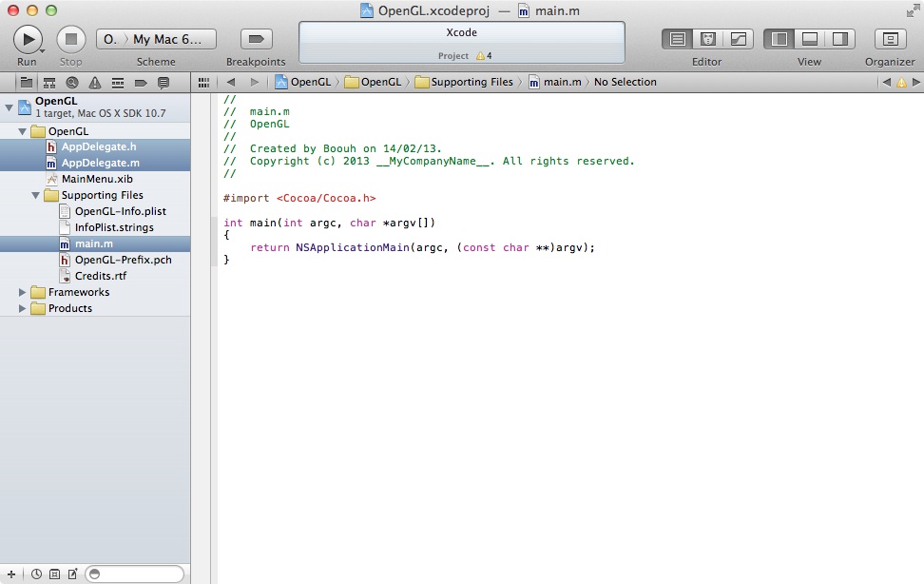Image resolution: width=924 pixels, height=584 pixels.
Task: Click the navigator filter search field
Action: [x=139, y=574]
